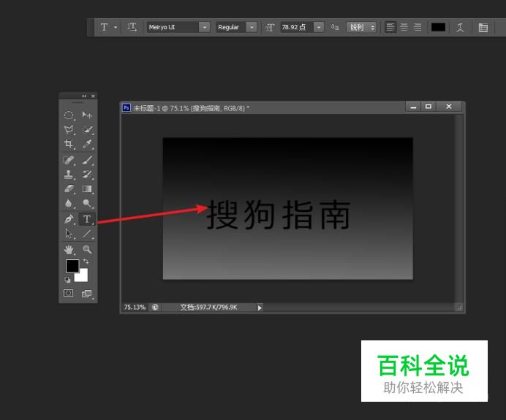Collapse the toolbox panel
The height and width of the screenshot is (420, 506).
point(84,96)
